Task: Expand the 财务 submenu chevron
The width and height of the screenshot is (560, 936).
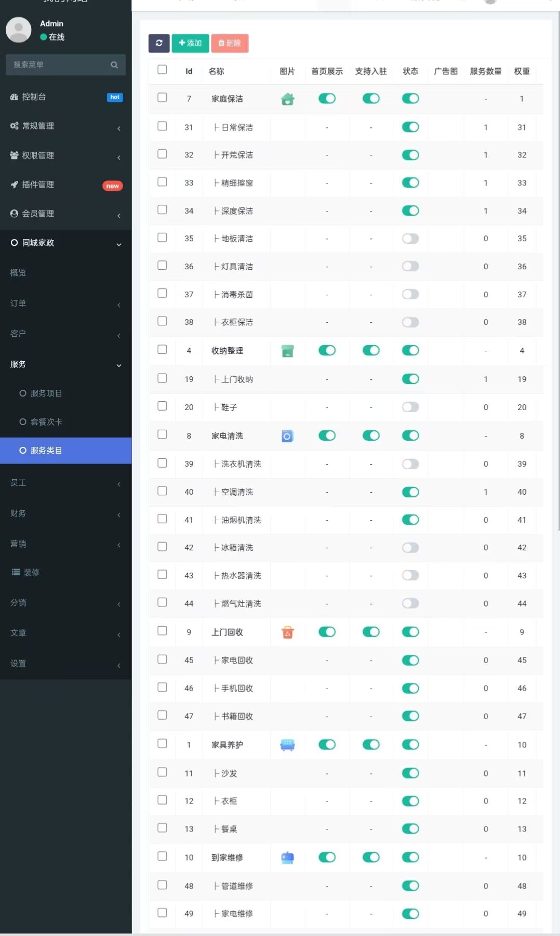Action: click(x=119, y=515)
